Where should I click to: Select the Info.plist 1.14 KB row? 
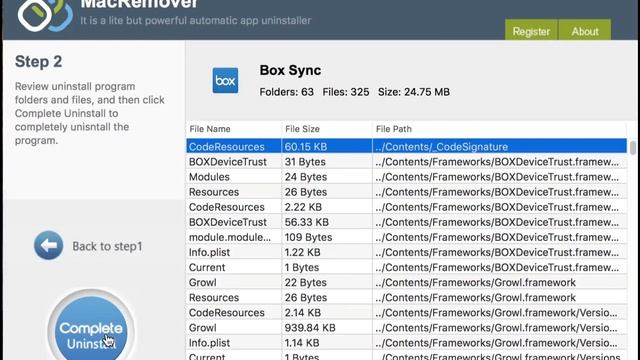pos(407,343)
